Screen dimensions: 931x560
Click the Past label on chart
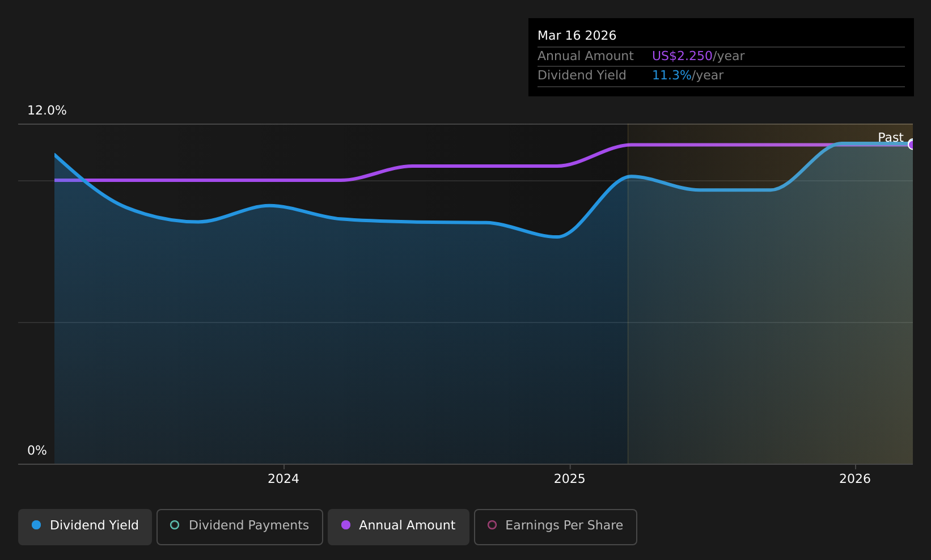click(x=891, y=138)
